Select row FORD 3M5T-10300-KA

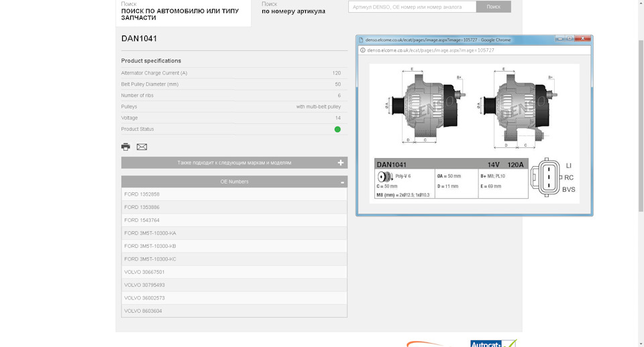tap(234, 233)
